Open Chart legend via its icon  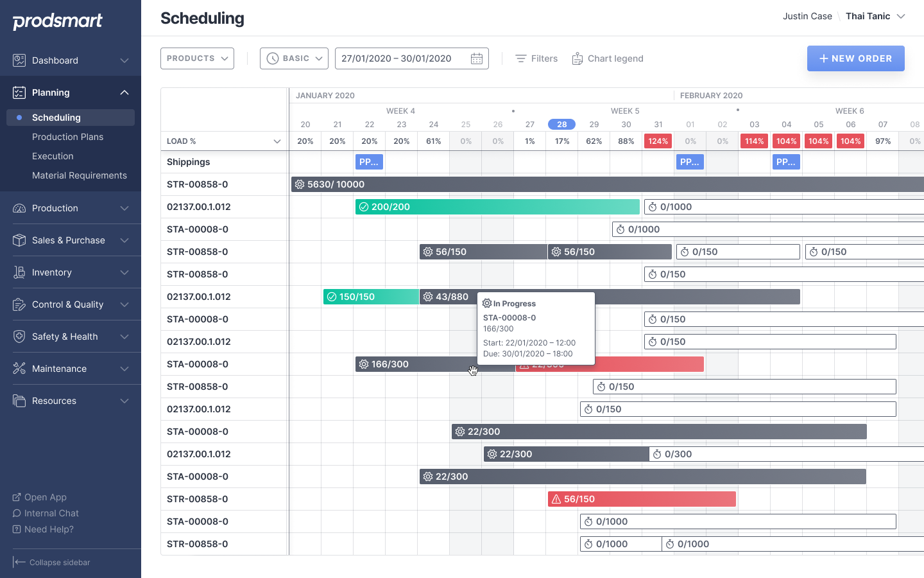pyautogui.click(x=577, y=58)
